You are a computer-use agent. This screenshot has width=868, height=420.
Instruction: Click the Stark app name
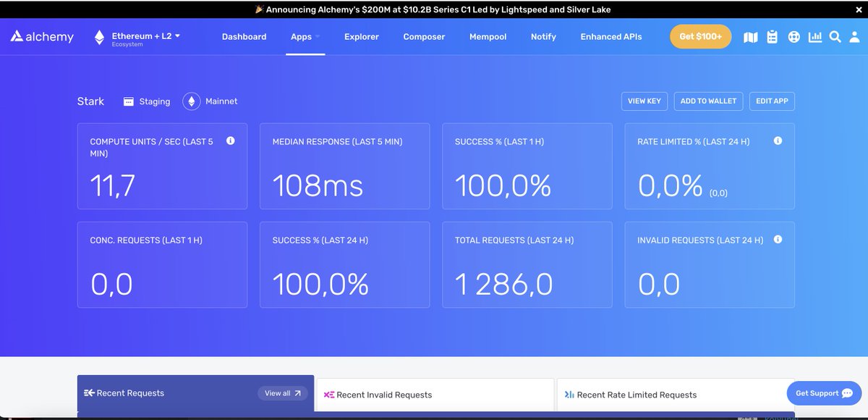pyautogui.click(x=90, y=101)
